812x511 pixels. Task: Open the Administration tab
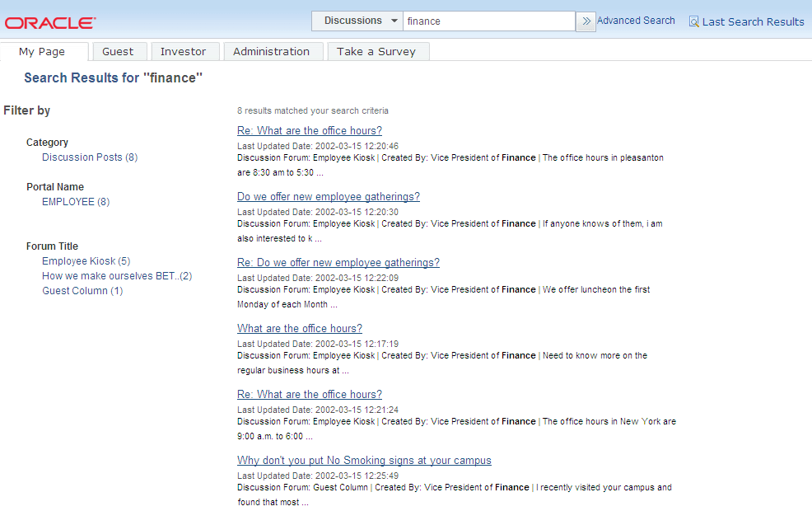273,50
